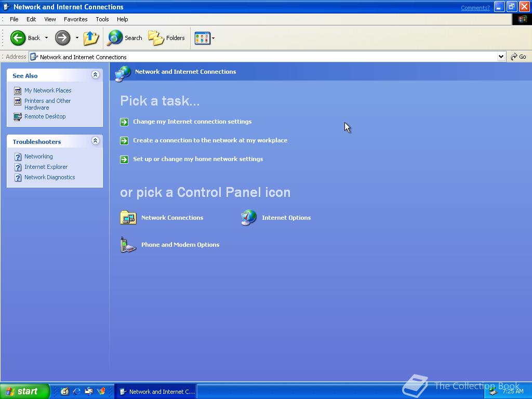532x399 pixels.
Task: Open Networking troubleshooter link
Action: pos(38,156)
